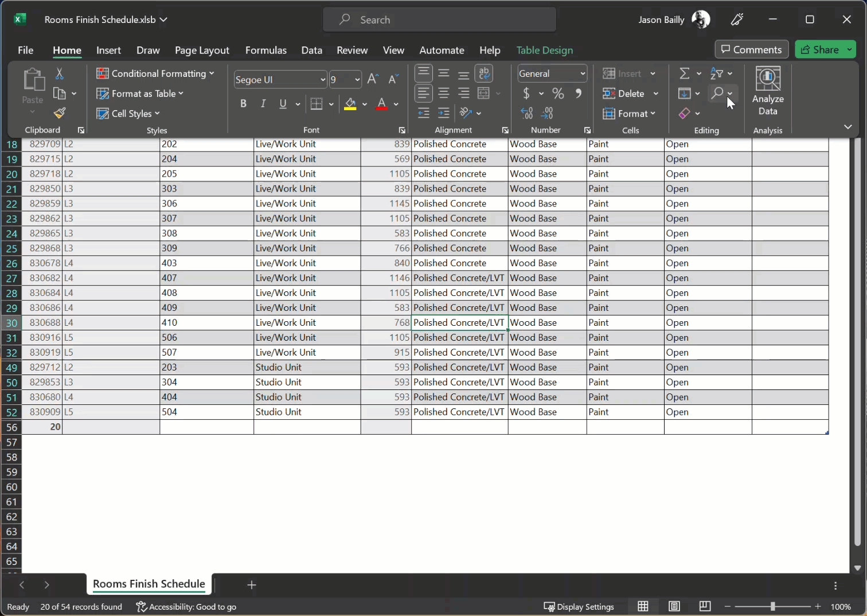Viewport: 867px width, 616px height.
Task: Expand Delete cells dropdown arrow
Action: coord(656,93)
